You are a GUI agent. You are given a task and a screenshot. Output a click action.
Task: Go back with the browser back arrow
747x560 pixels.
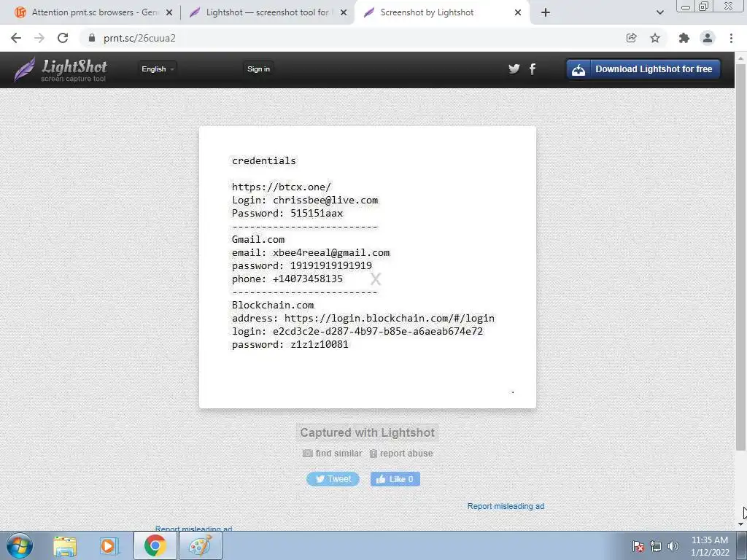click(x=16, y=38)
